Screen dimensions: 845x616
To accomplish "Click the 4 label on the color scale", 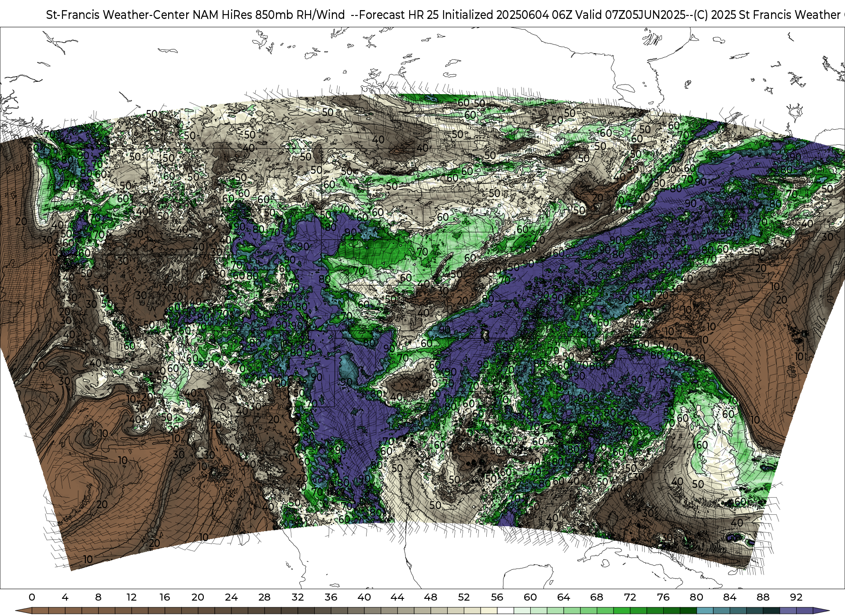I will point(65,597).
